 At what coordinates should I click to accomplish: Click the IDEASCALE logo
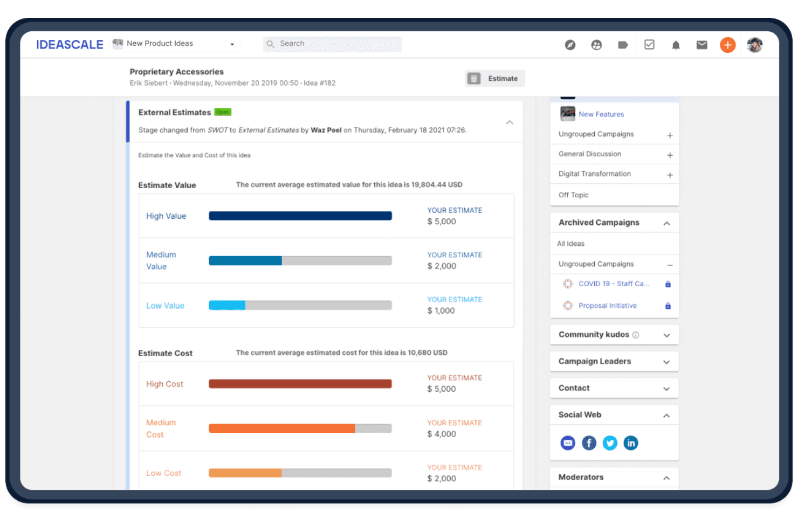[70, 45]
